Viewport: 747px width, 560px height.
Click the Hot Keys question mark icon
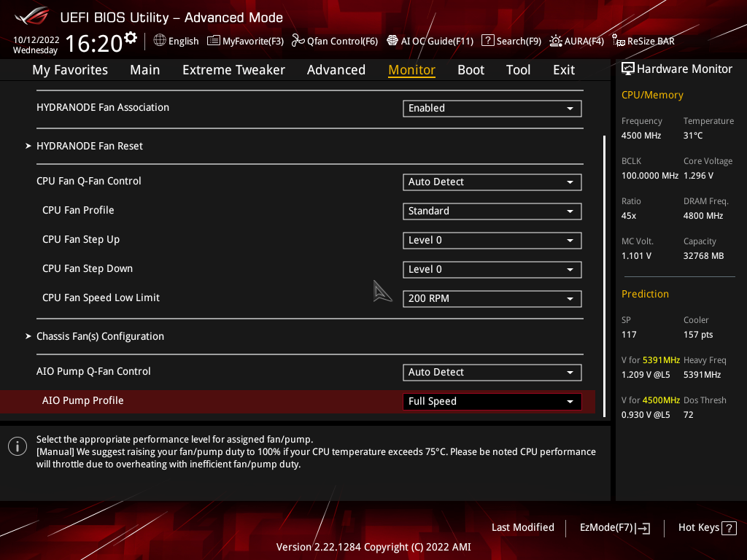point(729,528)
